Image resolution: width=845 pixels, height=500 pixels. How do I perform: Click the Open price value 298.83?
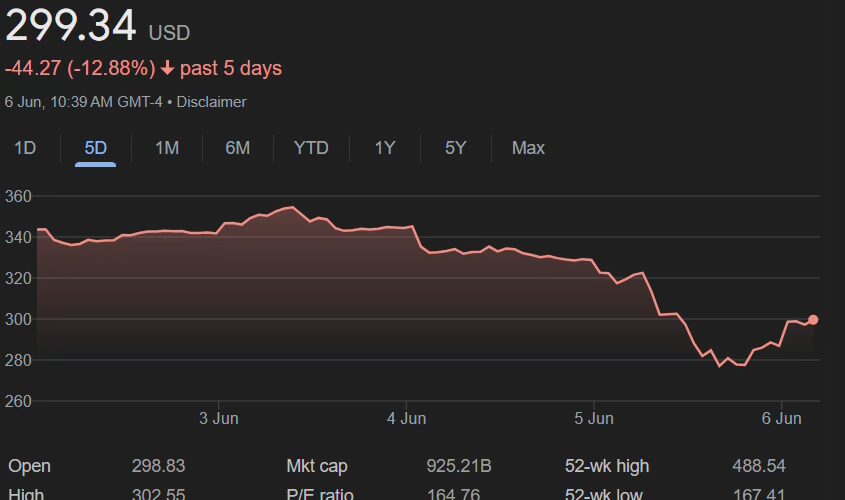158,466
